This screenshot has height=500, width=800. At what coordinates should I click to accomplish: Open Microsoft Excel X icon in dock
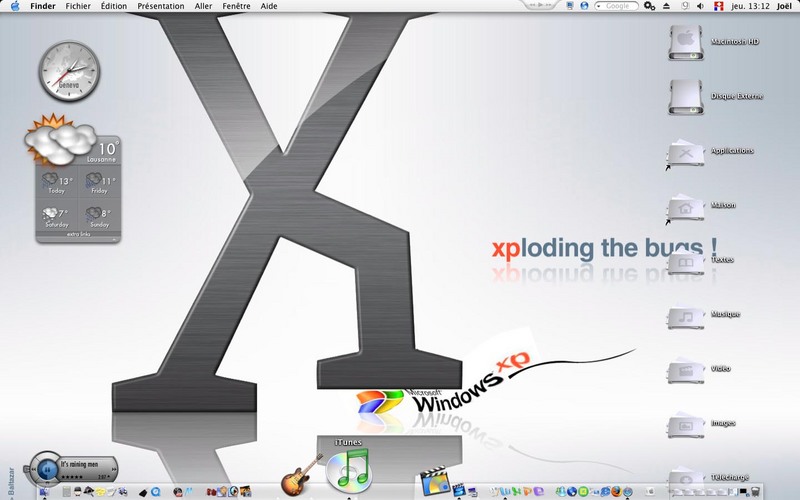[x=516, y=492]
